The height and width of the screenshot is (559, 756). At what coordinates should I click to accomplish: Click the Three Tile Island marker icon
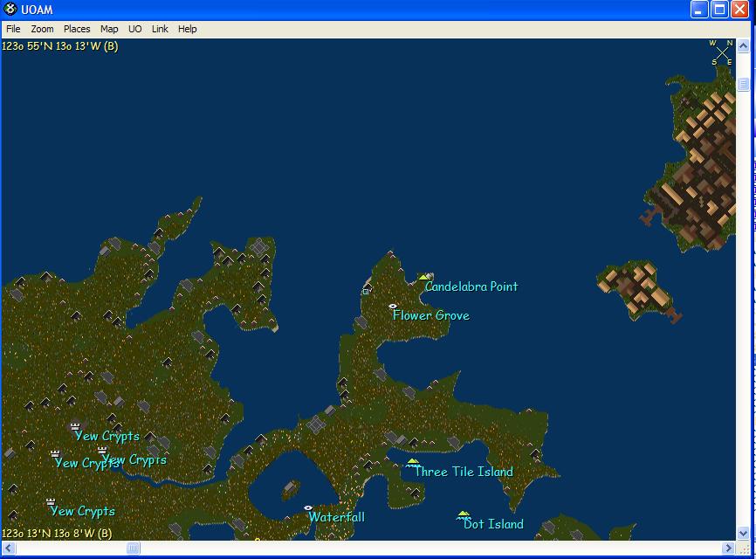[x=413, y=463]
